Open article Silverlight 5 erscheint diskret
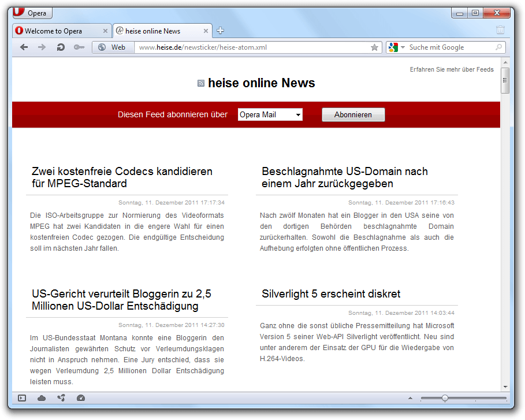This screenshot has height=420, width=525. (331, 293)
